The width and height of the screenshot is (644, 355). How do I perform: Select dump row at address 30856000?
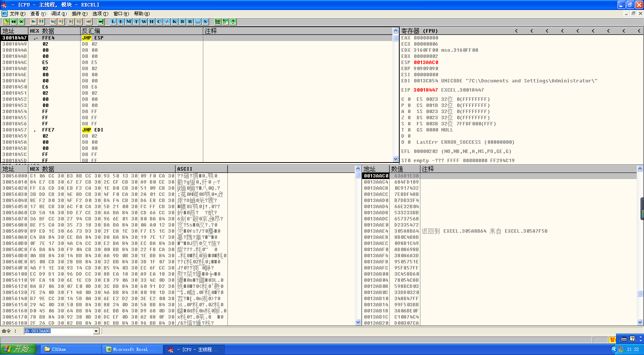[178, 176]
